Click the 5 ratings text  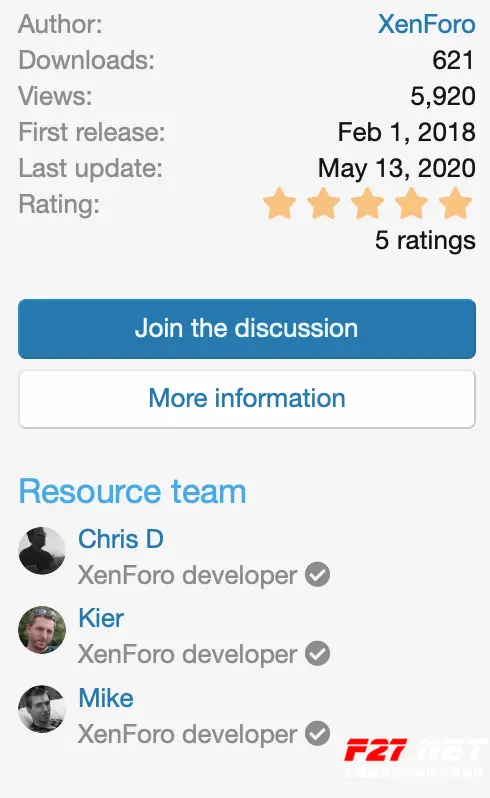[425, 240]
